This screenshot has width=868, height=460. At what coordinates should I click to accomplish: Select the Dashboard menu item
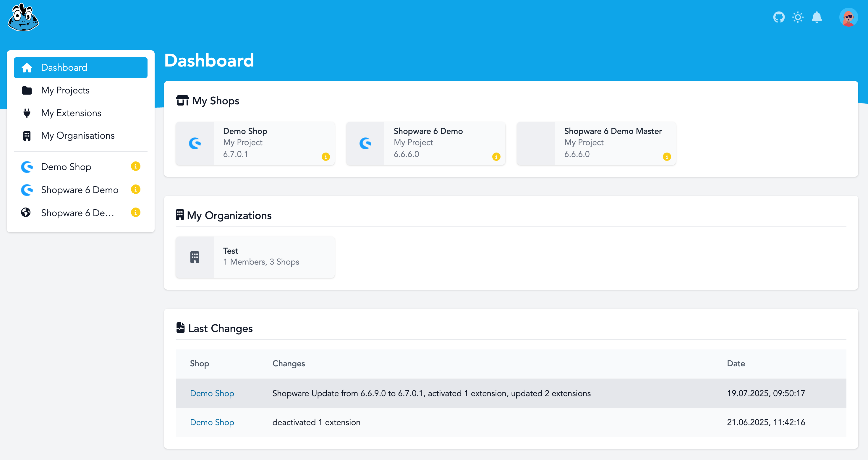click(64, 67)
